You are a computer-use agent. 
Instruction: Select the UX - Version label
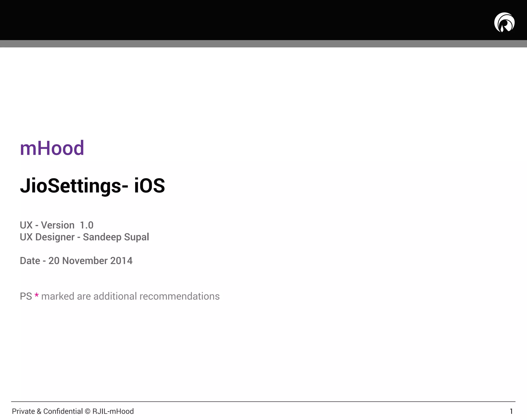47,225
